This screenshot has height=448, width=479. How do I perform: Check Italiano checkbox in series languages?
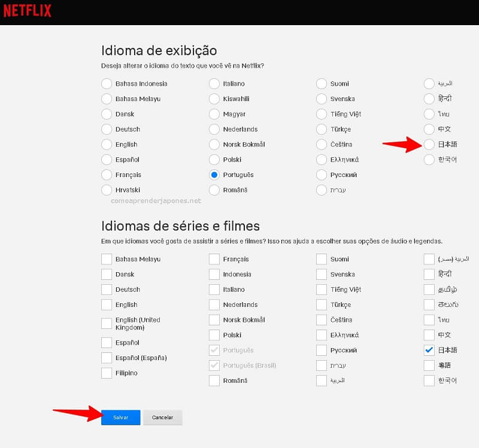click(x=214, y=289)
